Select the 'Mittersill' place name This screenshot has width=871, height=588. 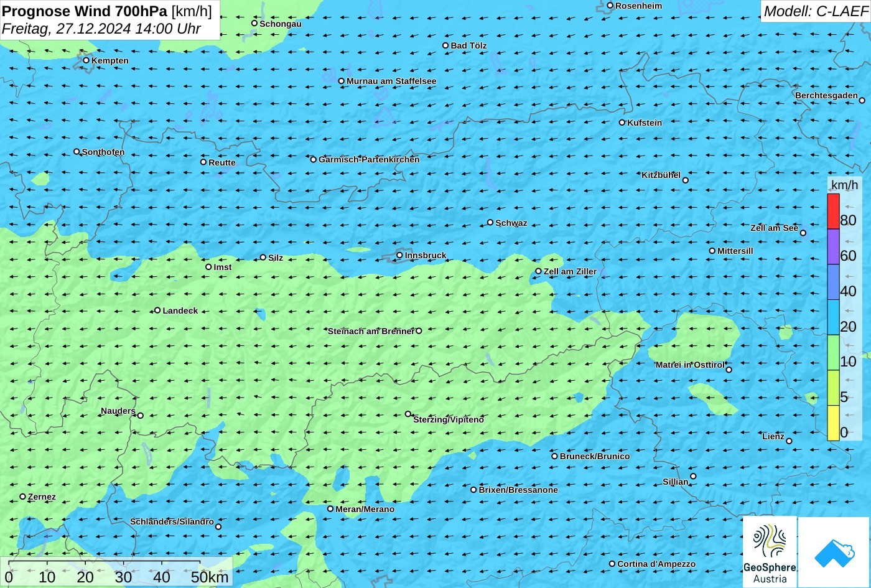pos(735,251)
